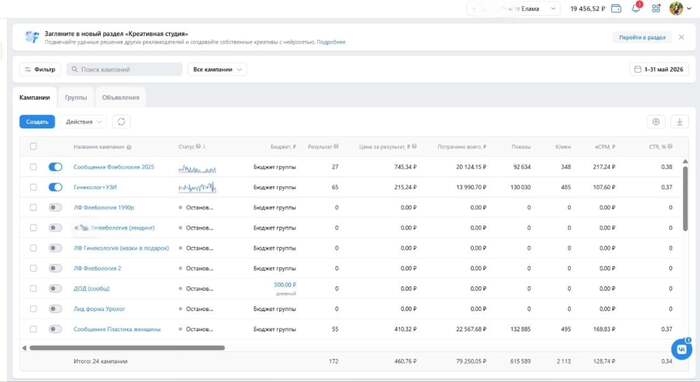
Task: Open campaign Сообщения Пластика женщины
Action: click(117, 329)
